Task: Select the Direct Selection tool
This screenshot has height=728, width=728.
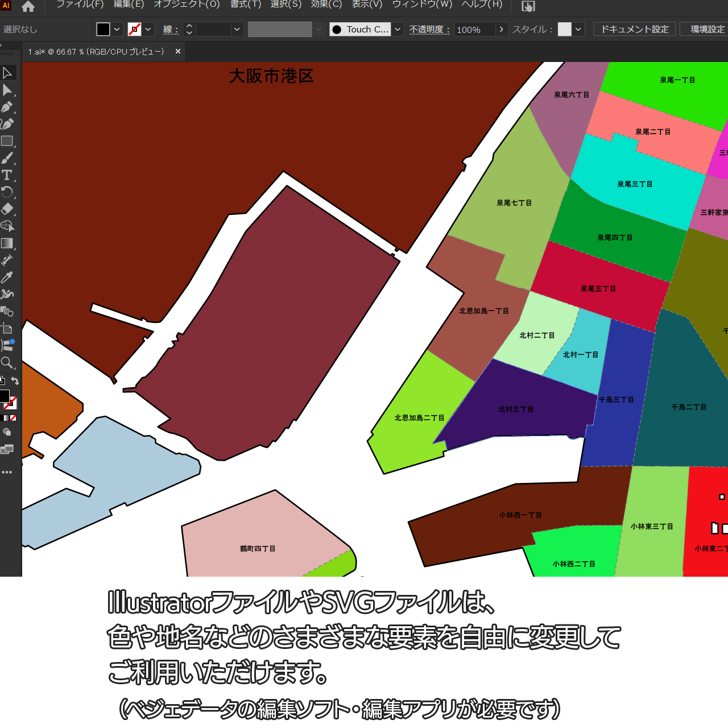Action: pyautogui.click(x=7, y=90)
